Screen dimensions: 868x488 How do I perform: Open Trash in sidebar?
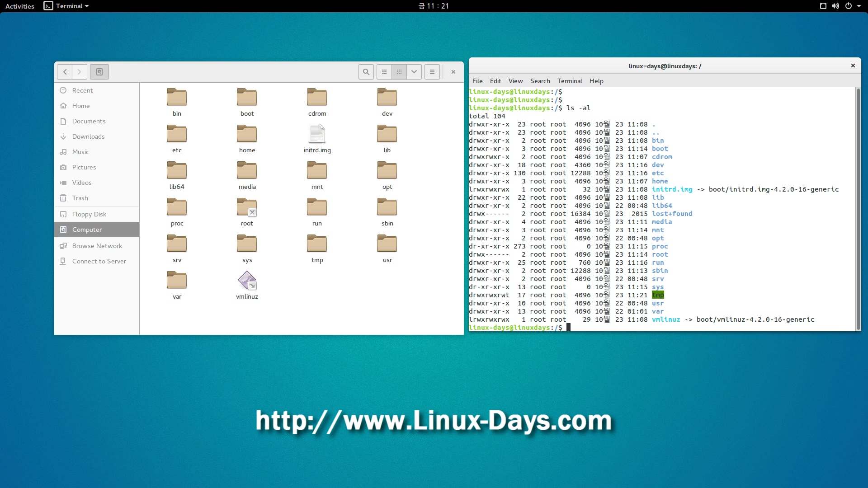coord(97,198)
